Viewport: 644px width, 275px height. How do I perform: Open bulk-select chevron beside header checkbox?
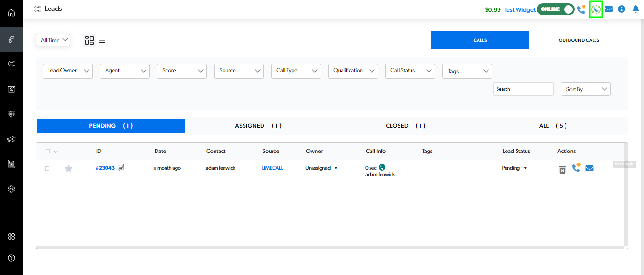tap(56, 152)
